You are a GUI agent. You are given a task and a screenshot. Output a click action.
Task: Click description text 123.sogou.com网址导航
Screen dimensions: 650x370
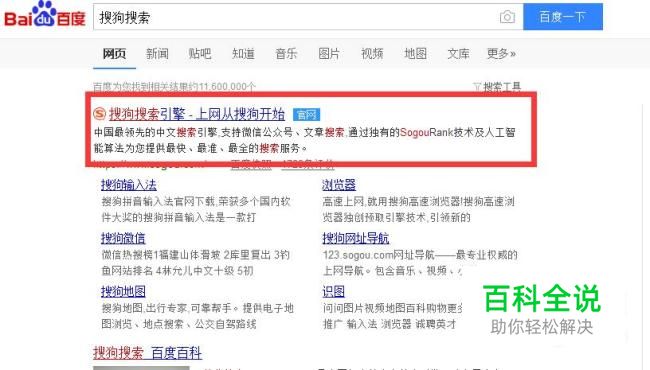(x=378, y=255)
